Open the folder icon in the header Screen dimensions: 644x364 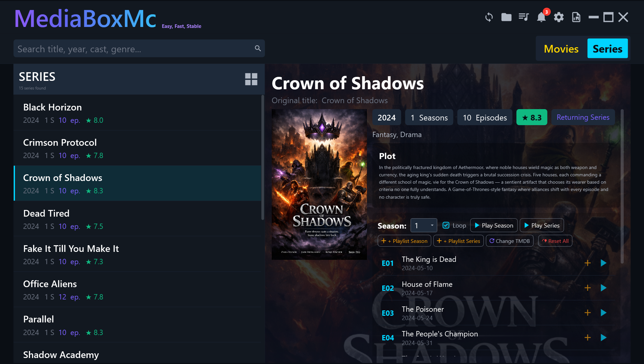pyautogui.click(x=506, y=17)
